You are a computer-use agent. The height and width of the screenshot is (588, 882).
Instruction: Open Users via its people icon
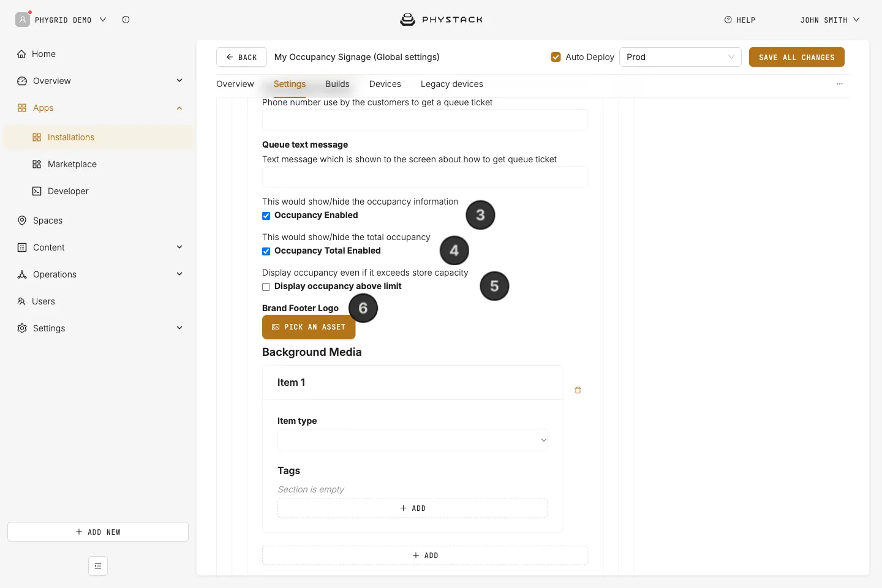[21, 301]
